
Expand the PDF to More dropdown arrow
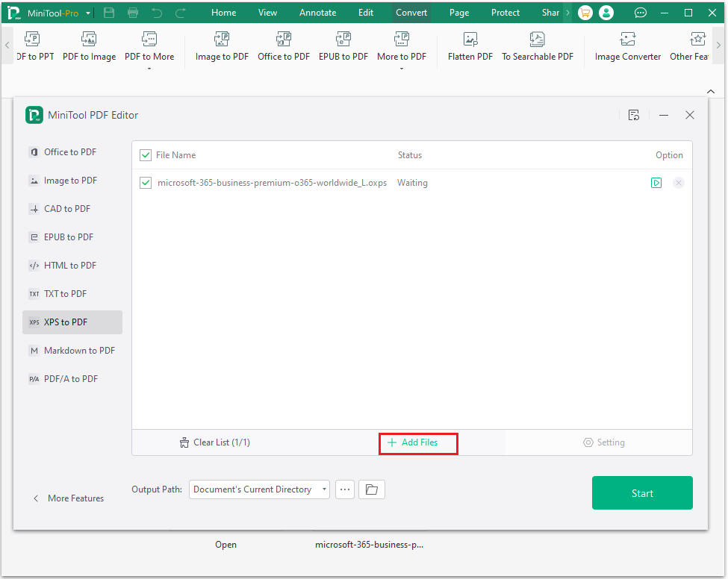click(149, 69)
